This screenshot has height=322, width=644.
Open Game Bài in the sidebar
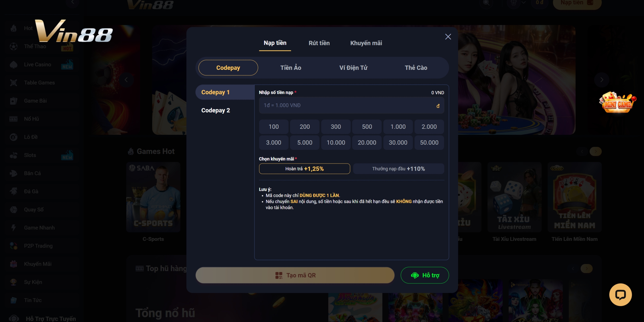[x=41, y=101]
